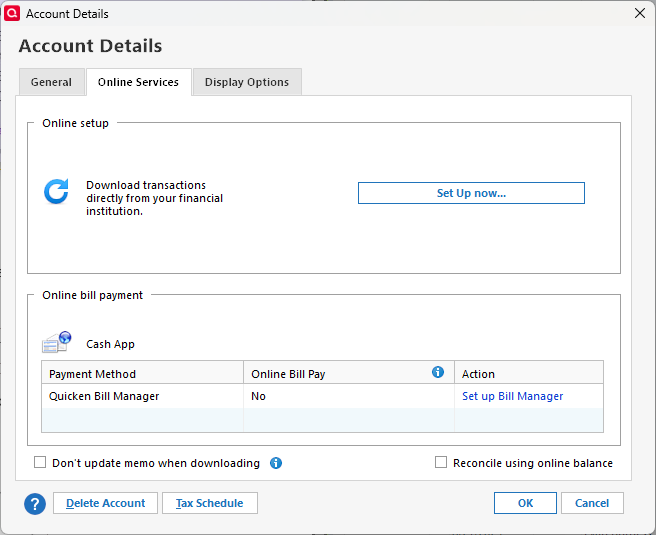656x535 pixels.
Task: Click the Set up Bill Manager link
Action: point(512,396)
